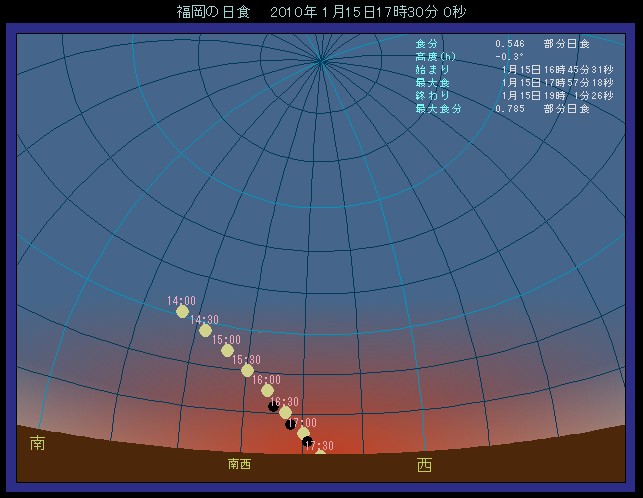
Task: Select the 15:30 sun marker
Action: [247, 370]
